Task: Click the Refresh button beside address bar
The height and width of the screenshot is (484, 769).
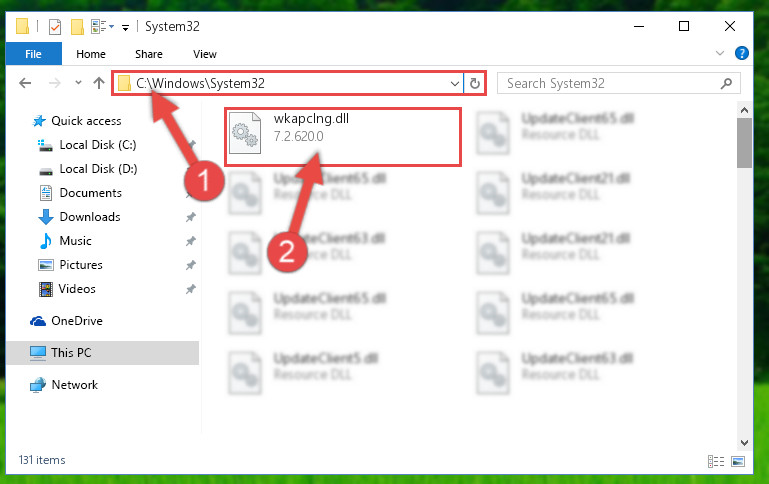Action: pos(474,83)
